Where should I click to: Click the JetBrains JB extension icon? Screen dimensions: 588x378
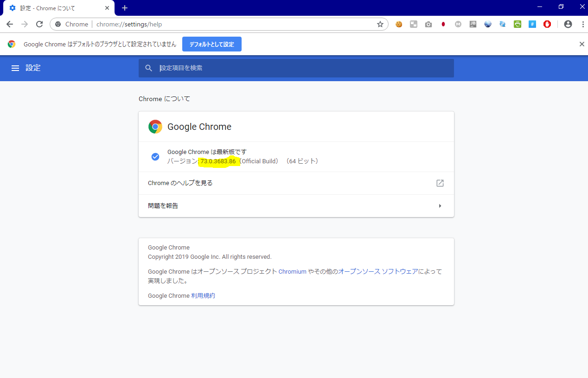click(473, 25)
